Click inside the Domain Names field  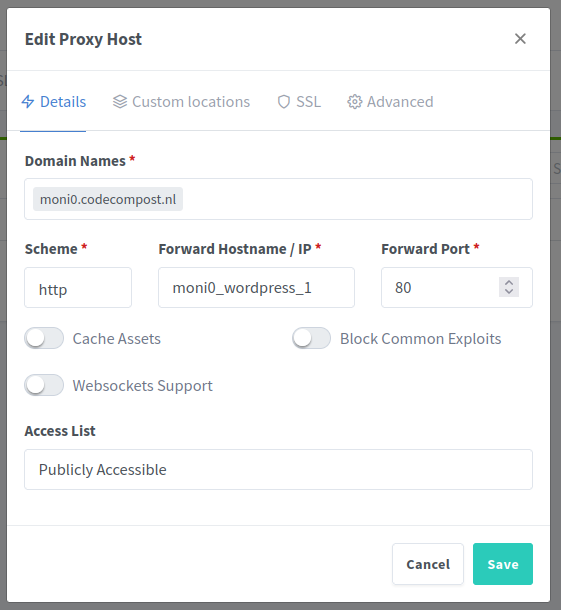click(278, 199)
